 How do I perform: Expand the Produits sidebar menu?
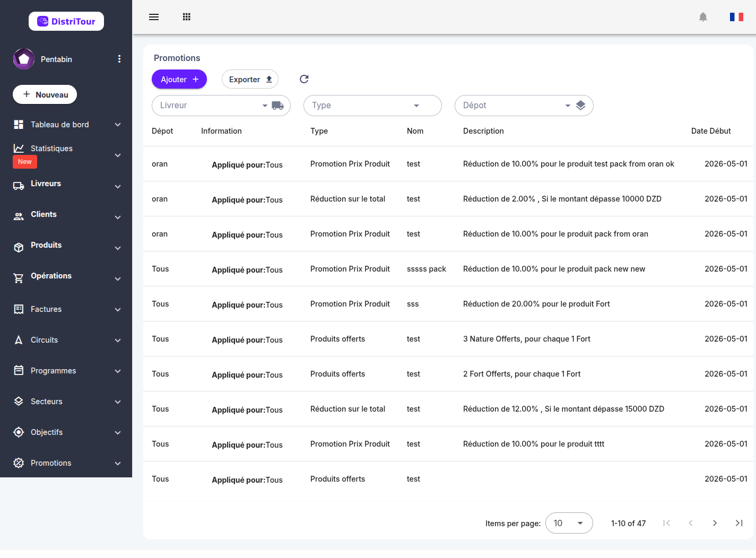[66, 246]
